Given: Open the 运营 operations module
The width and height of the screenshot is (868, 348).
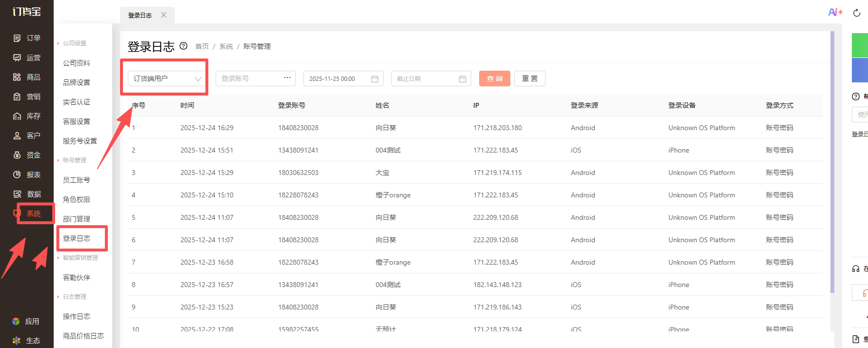Looking at the screenshot, I should (x=27, y=58).
